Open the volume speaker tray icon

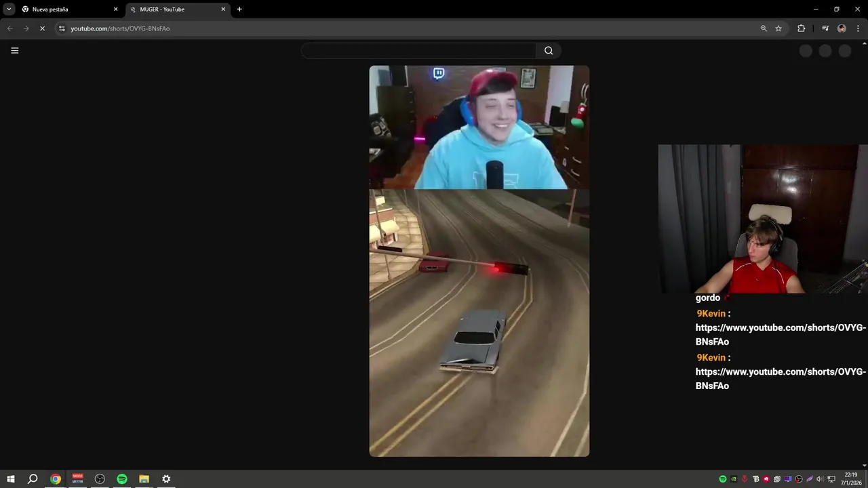point(821,479)
